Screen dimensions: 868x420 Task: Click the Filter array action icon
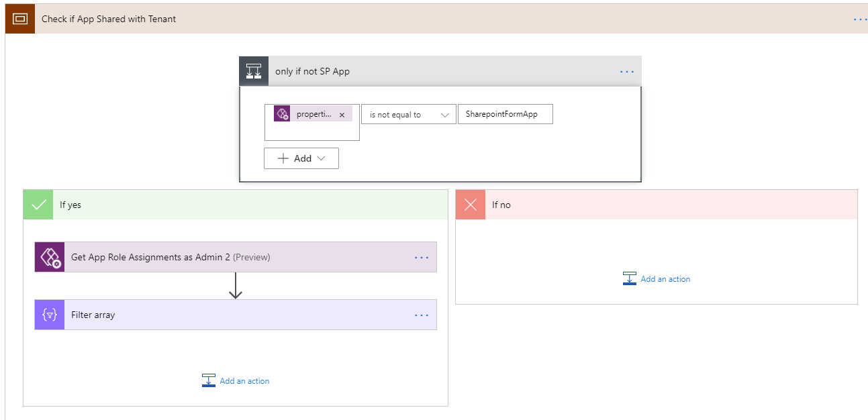pyautogui.click(x=48, y=315)
